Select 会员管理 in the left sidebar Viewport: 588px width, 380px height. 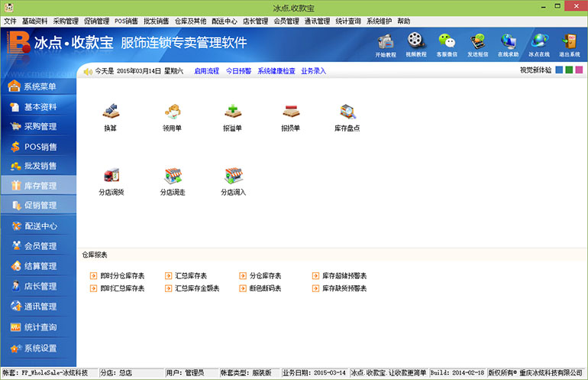pos(38,246)
